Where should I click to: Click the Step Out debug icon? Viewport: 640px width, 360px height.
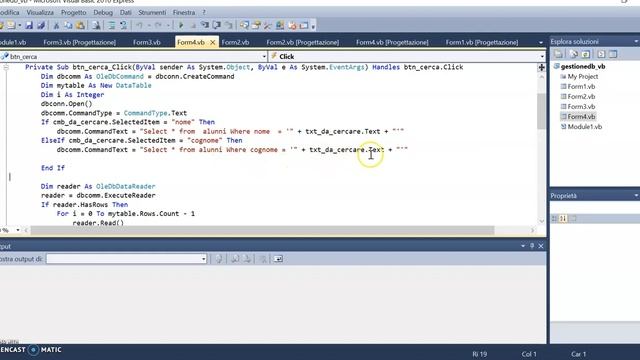pos(229,25)
